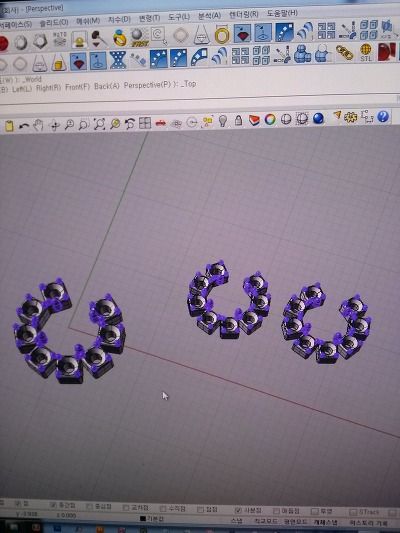The width and height of the screenshot is (400, 533).
Task: Toggle 히스토리 기록 in the status bar
Action: point(368,523)
